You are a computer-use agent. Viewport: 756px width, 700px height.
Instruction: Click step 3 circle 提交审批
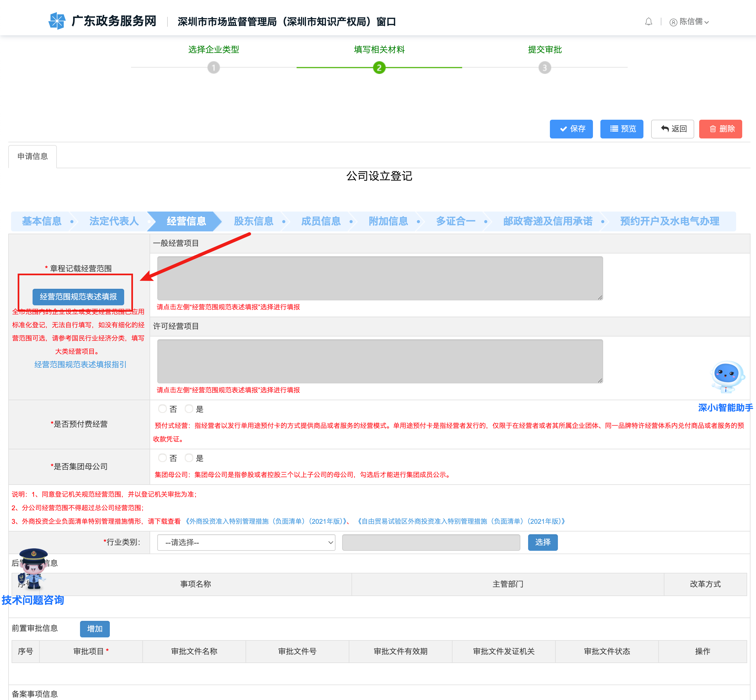545,68
